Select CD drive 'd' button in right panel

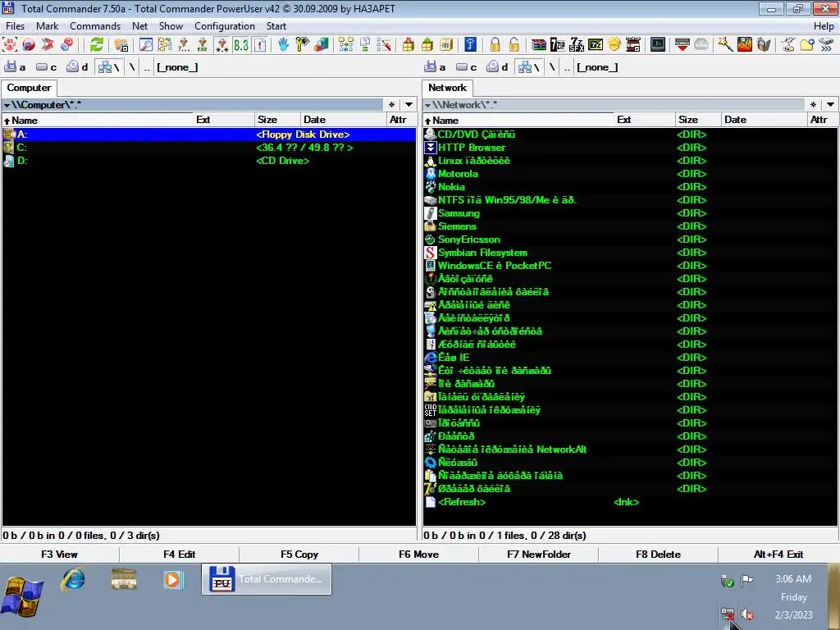click(x=498, y=67)
